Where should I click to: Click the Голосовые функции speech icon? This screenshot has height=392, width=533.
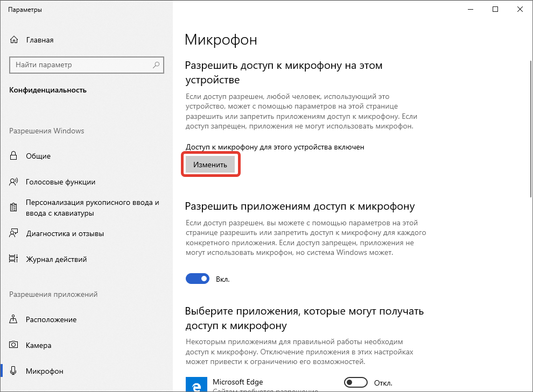pyautogui.click(x=14, y=182)
